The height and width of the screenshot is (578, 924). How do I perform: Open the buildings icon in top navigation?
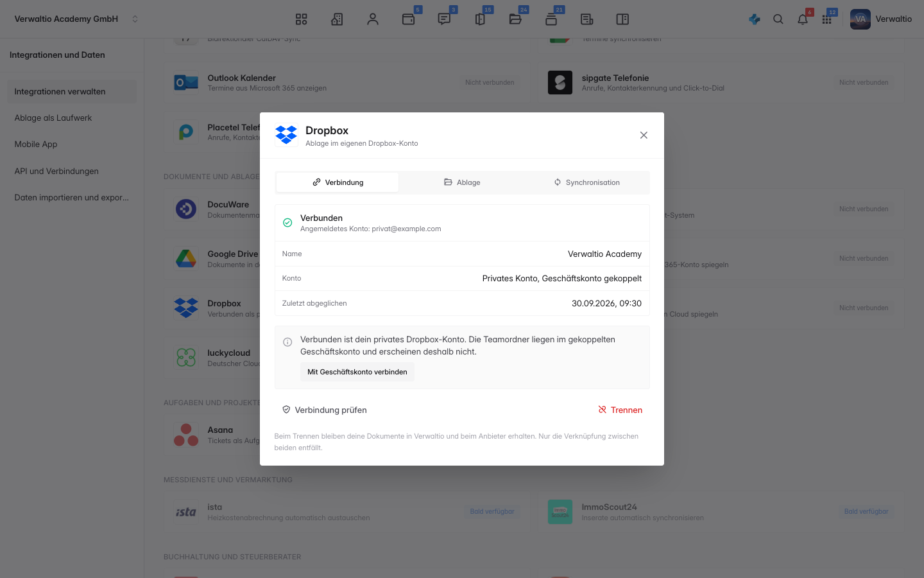337,19
